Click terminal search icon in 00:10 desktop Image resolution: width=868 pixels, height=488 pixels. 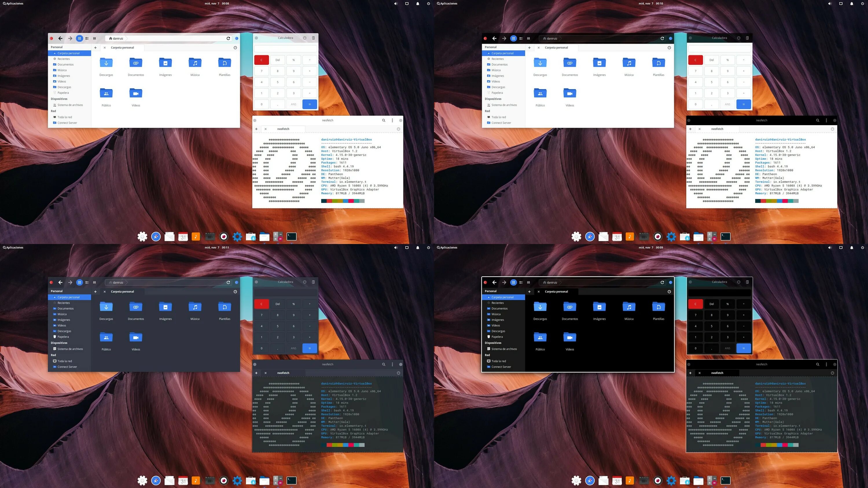pos(817,120)
